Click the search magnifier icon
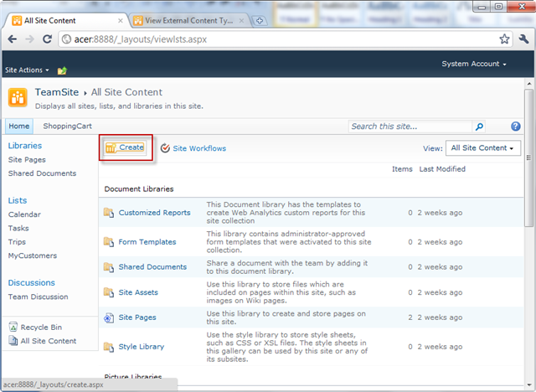 479,126
